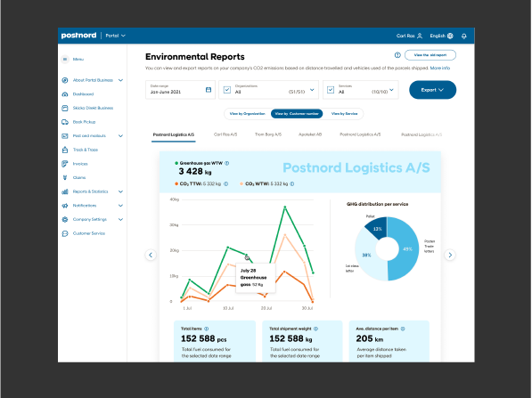Screen dimensions: 532x398
Task: Click info icon next to Greenhouse gas WTW
Action: coord(227,163)
